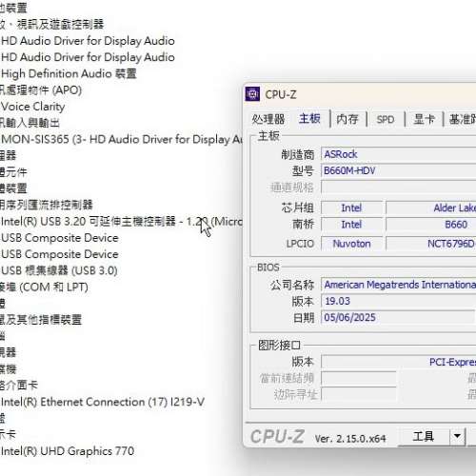The height and width of the screenshot is (476, 476).
Task: Select the 序列匯流排控制器 category
Action: [47, 205]
